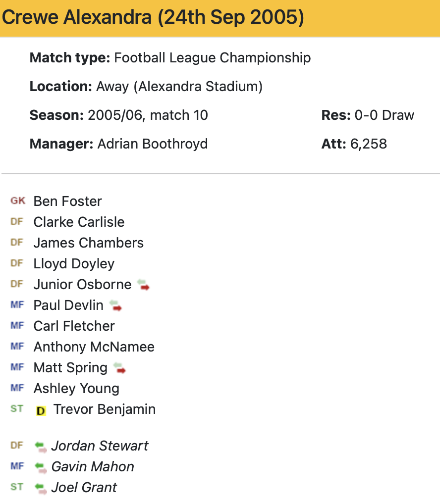
Task: Open substitute Joel Grant's profile
Action: 84,488
